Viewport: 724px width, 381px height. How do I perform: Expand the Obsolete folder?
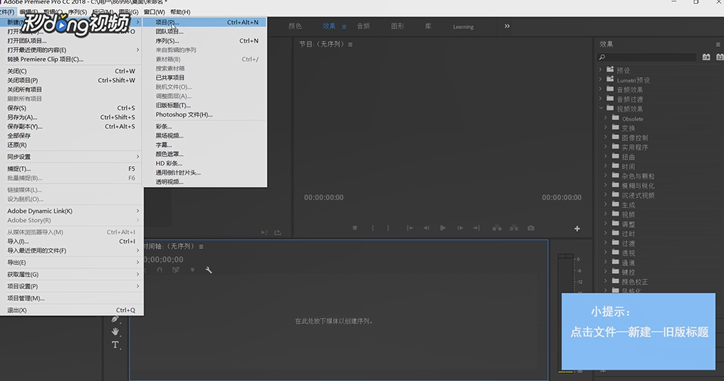[x=606, y=118]
